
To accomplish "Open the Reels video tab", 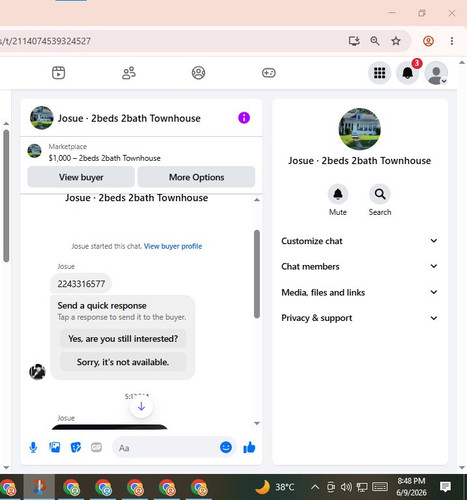I will pos(58,73).
